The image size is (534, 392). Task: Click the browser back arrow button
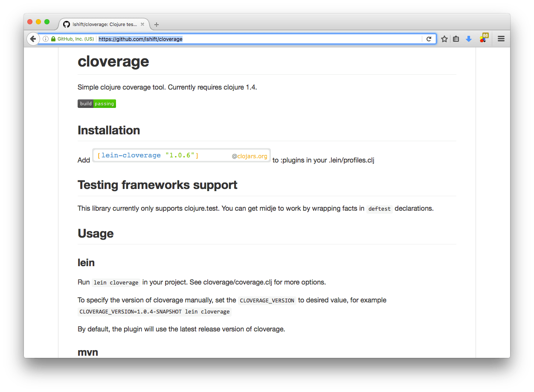[x=33, y=39]
